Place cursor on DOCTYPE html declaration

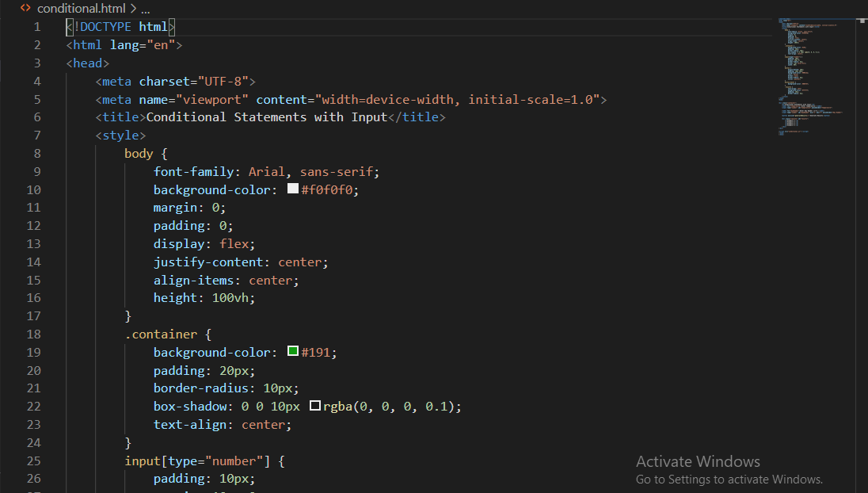[x=120, y=27]
